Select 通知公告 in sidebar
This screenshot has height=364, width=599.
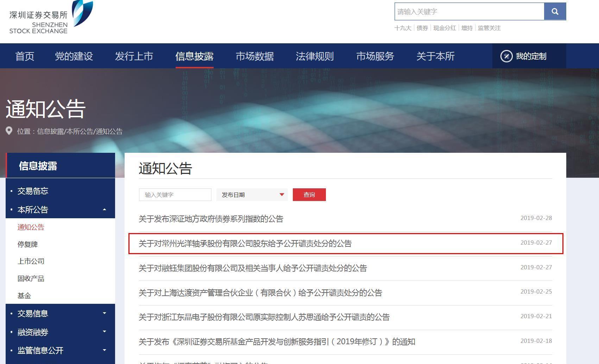point(31,227)
